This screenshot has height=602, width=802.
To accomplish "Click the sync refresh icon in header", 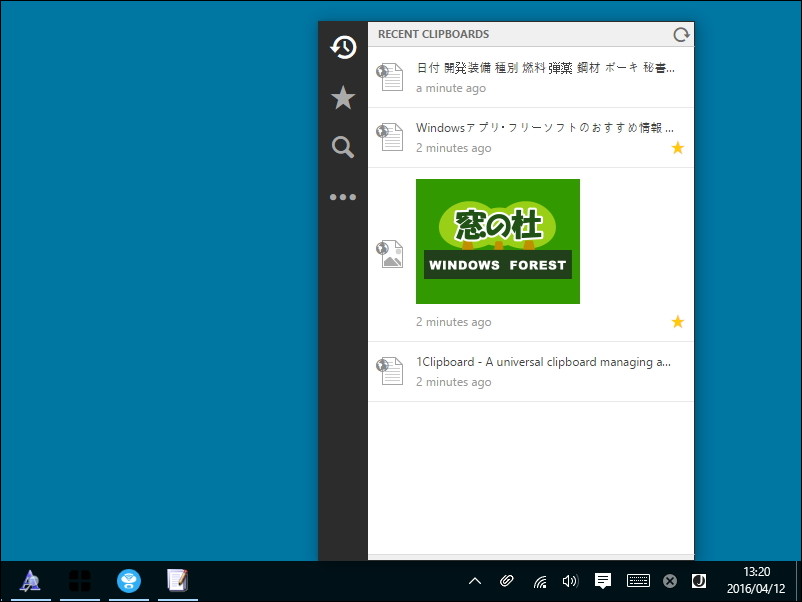I will tap(681, 33).
